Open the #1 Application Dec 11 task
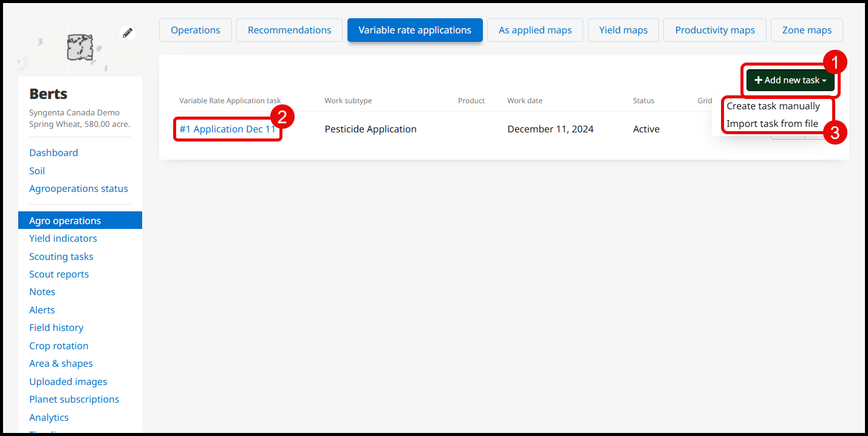This screenshot has height=436, width=868. click(x=227, y=129)
